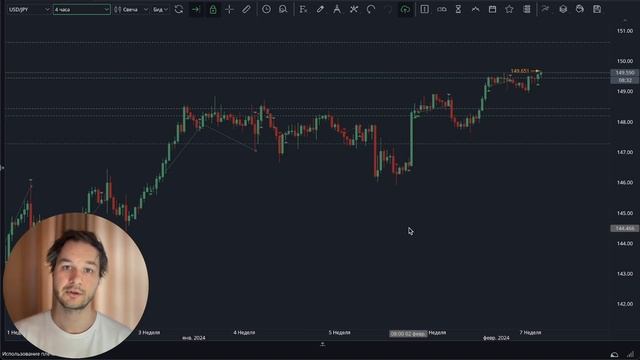Select the brush edit tool icon
This screenshot has height=360, width=640.
coord(320,9)
